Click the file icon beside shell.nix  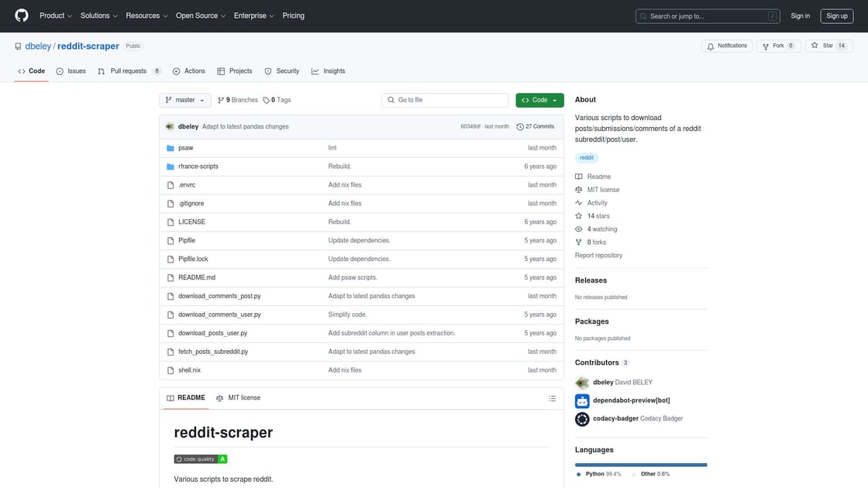(170, 370)
